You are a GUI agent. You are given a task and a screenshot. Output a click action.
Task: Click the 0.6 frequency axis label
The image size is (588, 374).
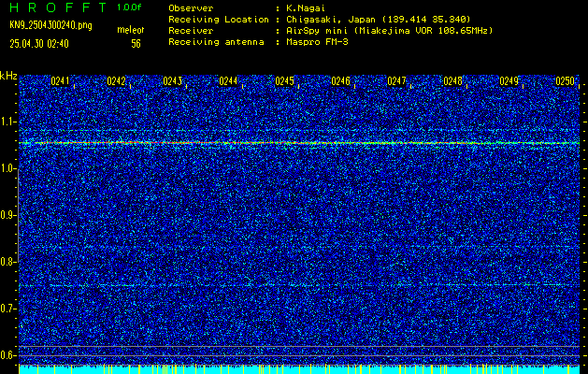[7, 355]
